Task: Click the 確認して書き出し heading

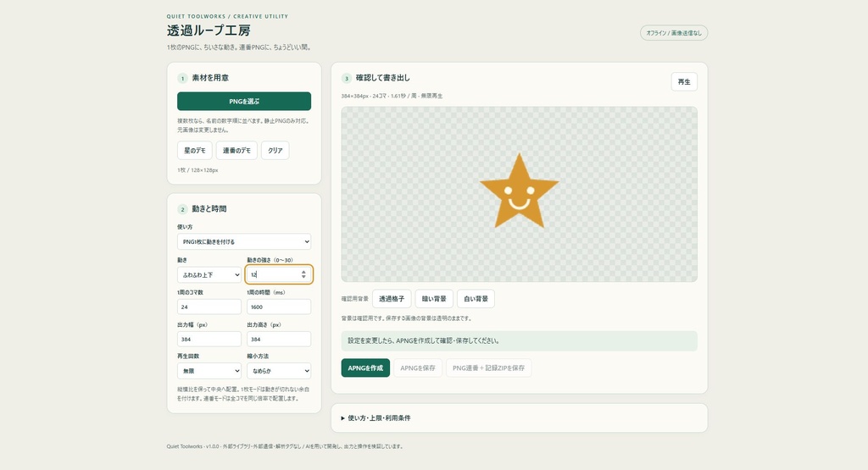Action: click(x=382, y=78)
